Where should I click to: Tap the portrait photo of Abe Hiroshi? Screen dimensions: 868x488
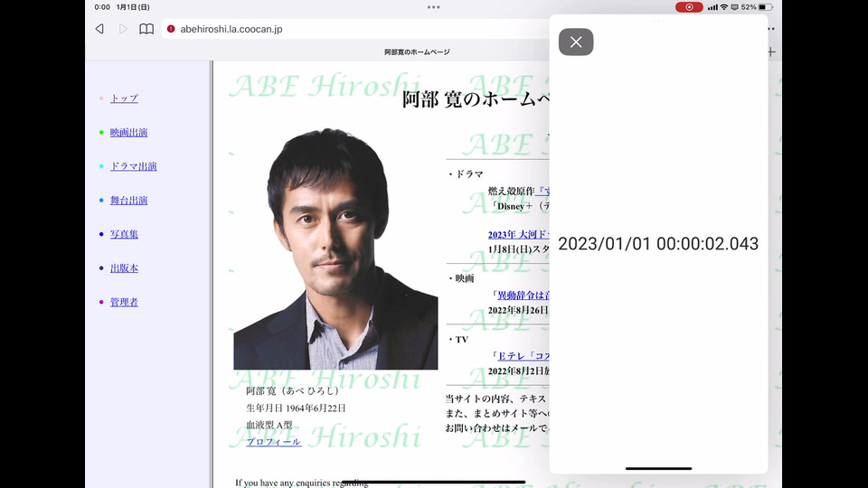[335, 249]
